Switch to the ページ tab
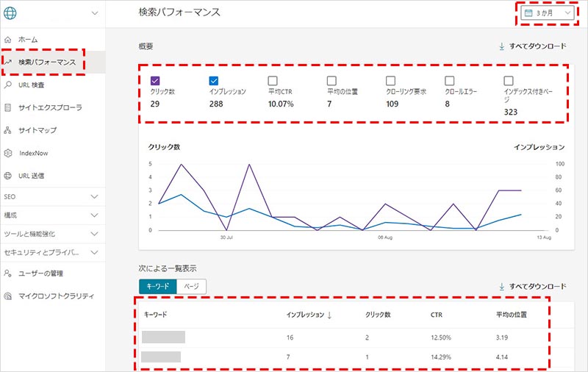 191,286
